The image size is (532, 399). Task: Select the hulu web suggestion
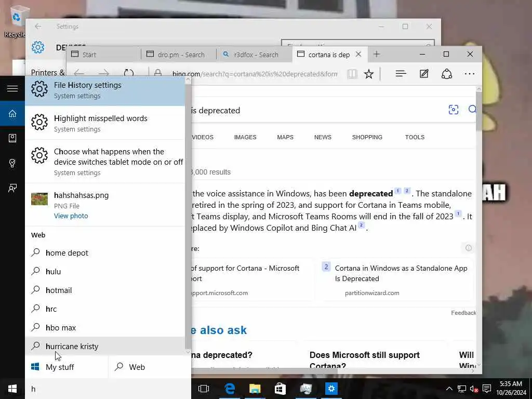click(105, 271)
